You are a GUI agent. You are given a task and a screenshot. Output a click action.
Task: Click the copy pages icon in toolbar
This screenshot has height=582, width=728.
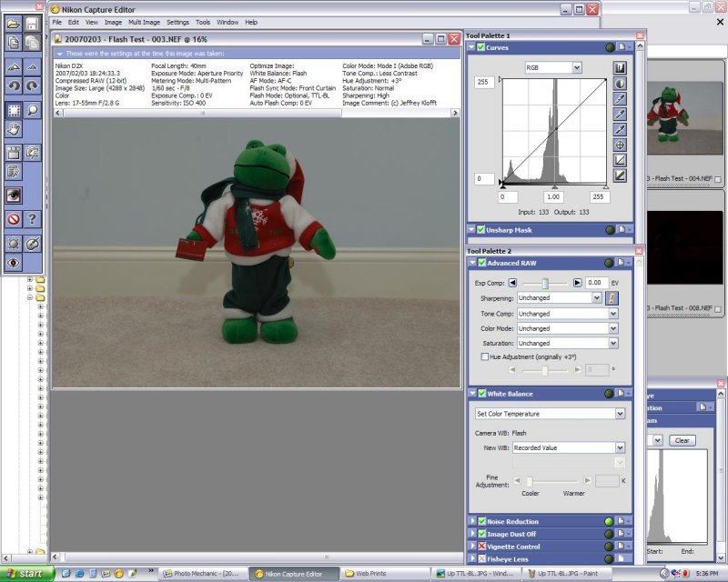(14, 43)
